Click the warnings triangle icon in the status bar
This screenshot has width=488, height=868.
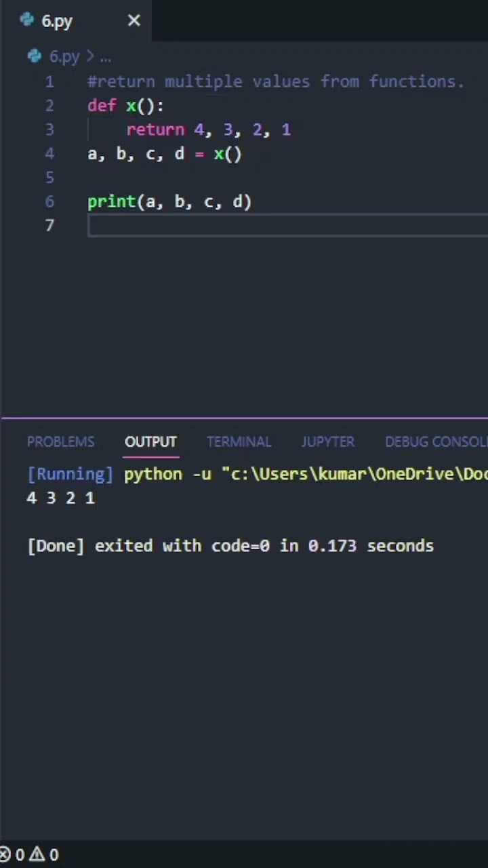[37, 854]
